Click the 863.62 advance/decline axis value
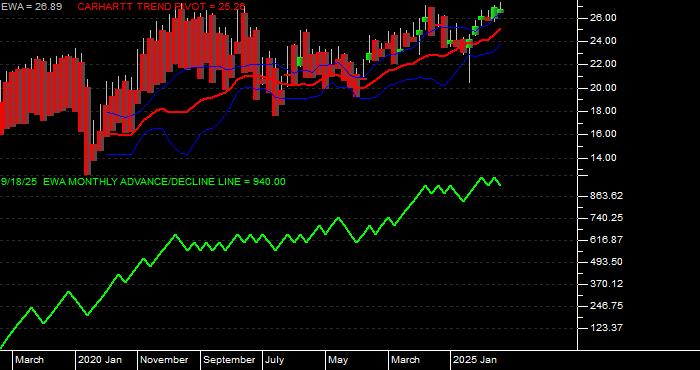Image resolution: width=700 pixels, height=370 pixels. click(607, 196)
